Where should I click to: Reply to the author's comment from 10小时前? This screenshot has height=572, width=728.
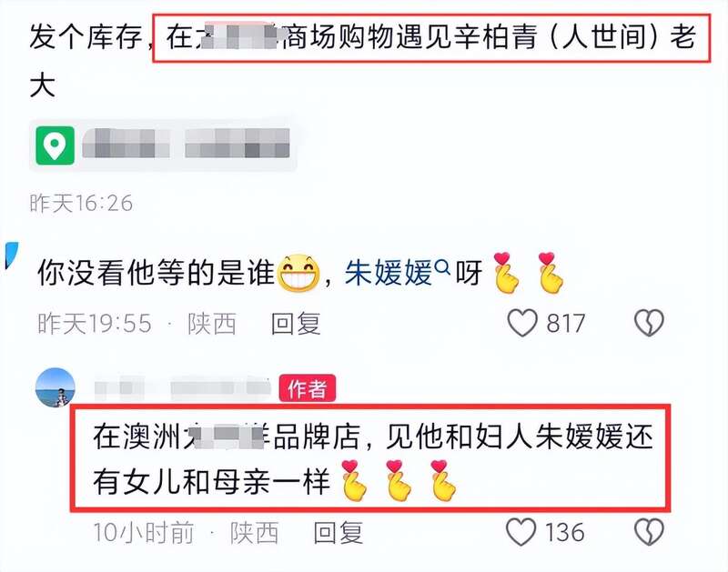(x=338, y=532)
